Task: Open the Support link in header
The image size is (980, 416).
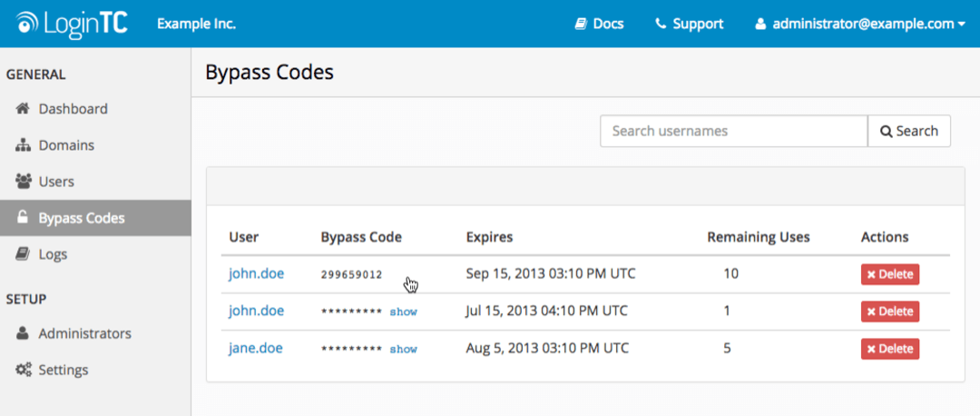Action: [690, 25]
